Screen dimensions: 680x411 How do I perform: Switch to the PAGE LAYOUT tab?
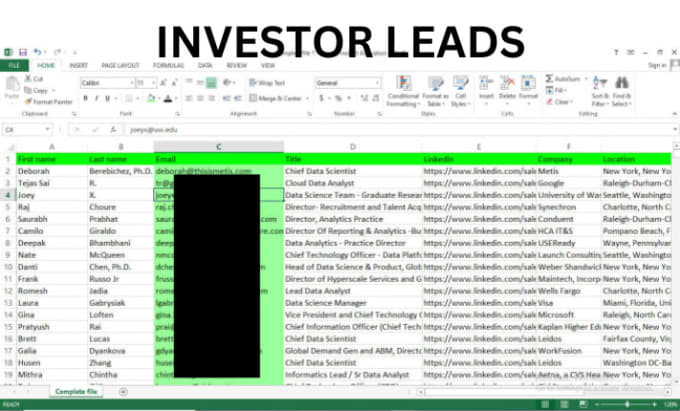point(120,65)
